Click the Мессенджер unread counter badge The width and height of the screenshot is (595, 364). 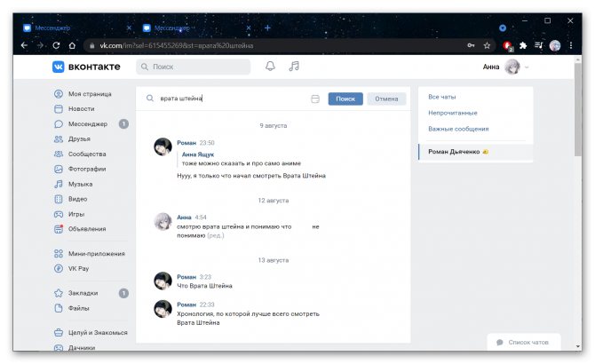[123, 124]
